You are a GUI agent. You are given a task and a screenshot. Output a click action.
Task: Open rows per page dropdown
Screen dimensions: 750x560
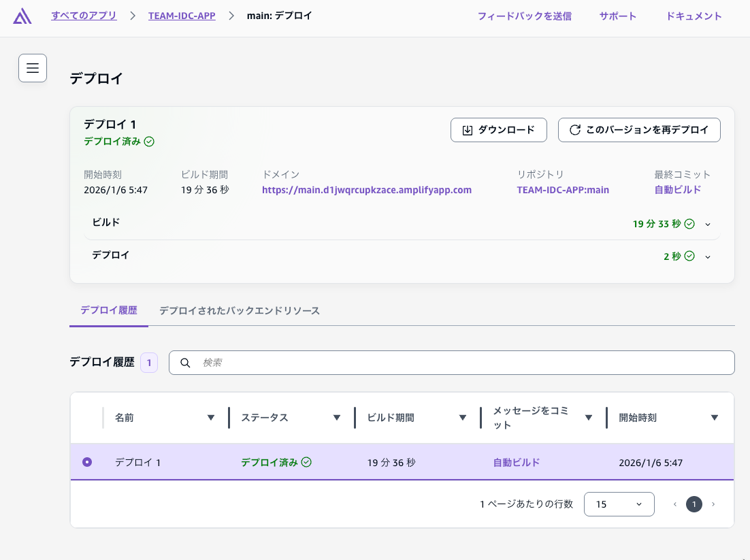pos(619,504)
